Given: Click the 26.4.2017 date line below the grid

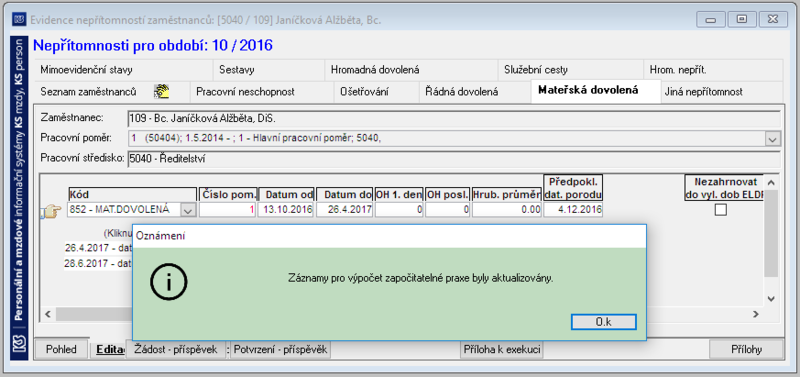Looking at the screenshot, I should point(98,248).
